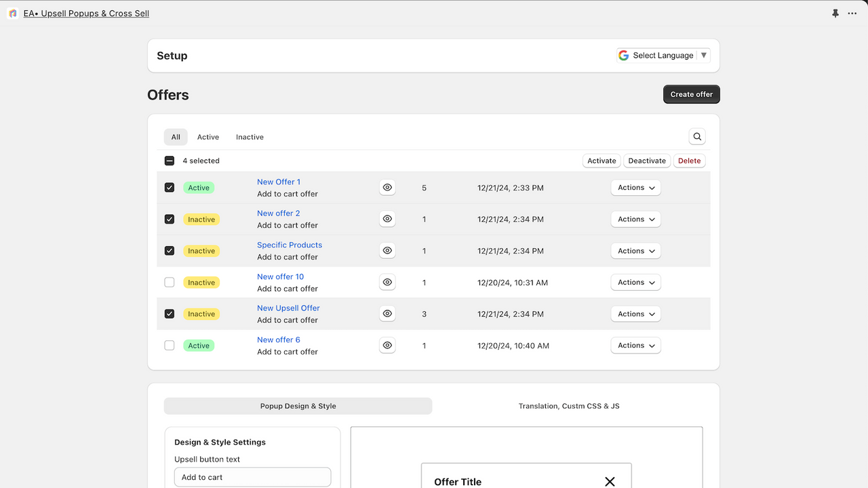The width and height of the screenshot is (868, 488).
Task: Click the Active badge on New Offer 1
Action: click(x=199, y=188)
